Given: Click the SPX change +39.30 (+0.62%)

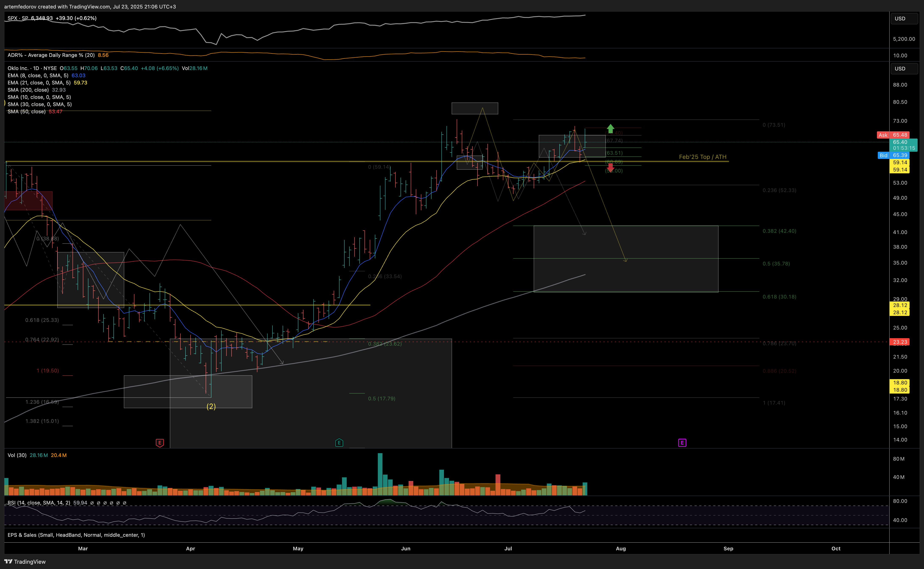Looking at the screenshot, I should point(76,18).
